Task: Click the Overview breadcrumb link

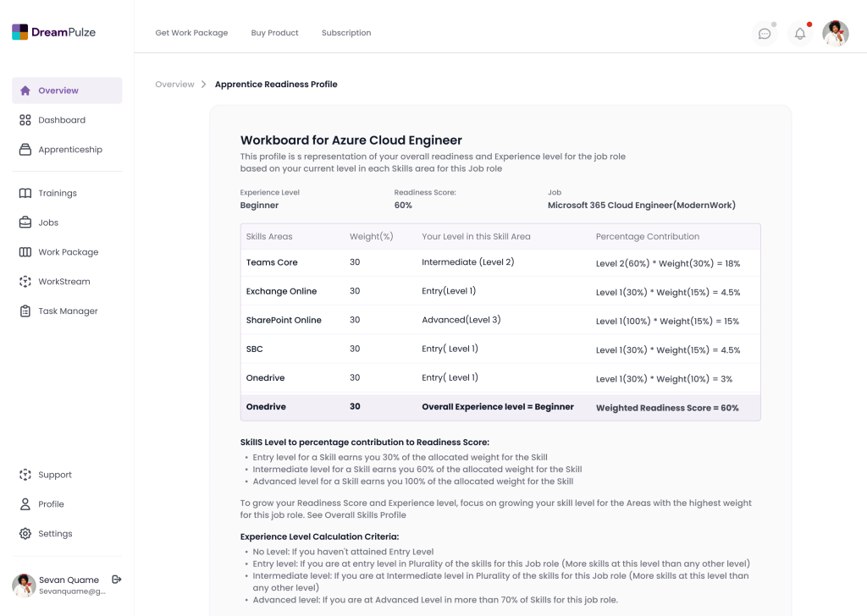Action: 174,85
